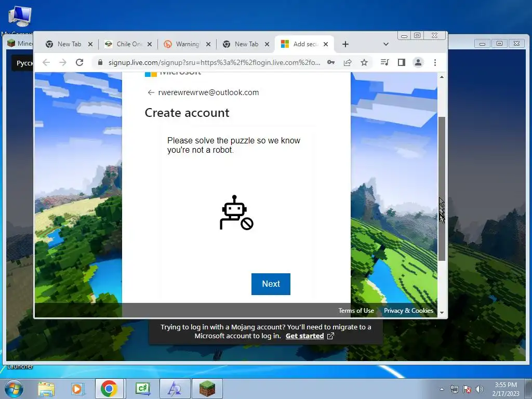The height and width of the screenshot is (399, 532).
Task: Close the Chile One tab
Action: pos(150,44)
